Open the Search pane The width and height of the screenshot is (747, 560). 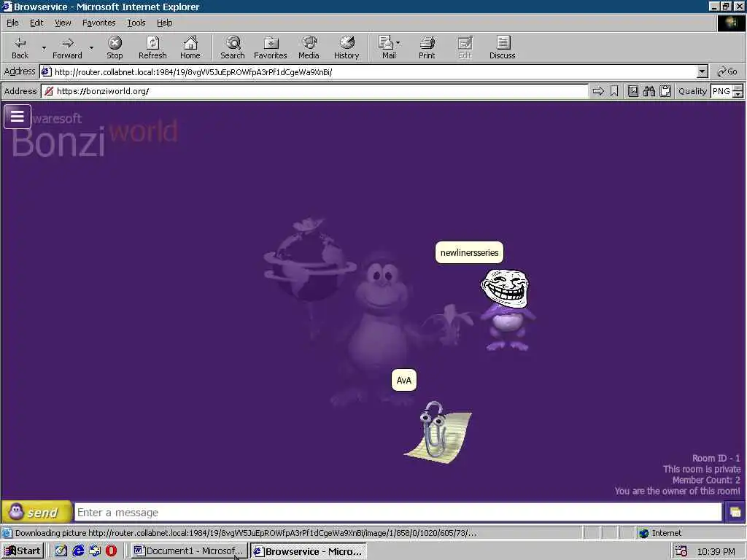pyautogui.click(x=233, y=47)
